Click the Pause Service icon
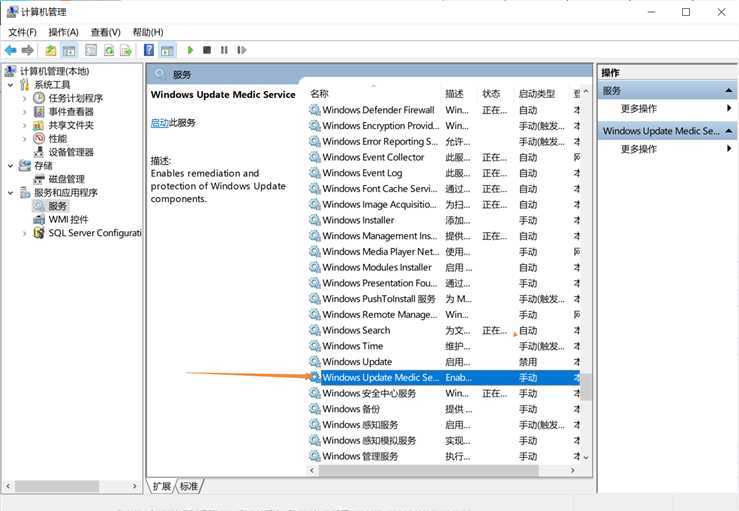 pyautogui.click(x=224, y=50)
